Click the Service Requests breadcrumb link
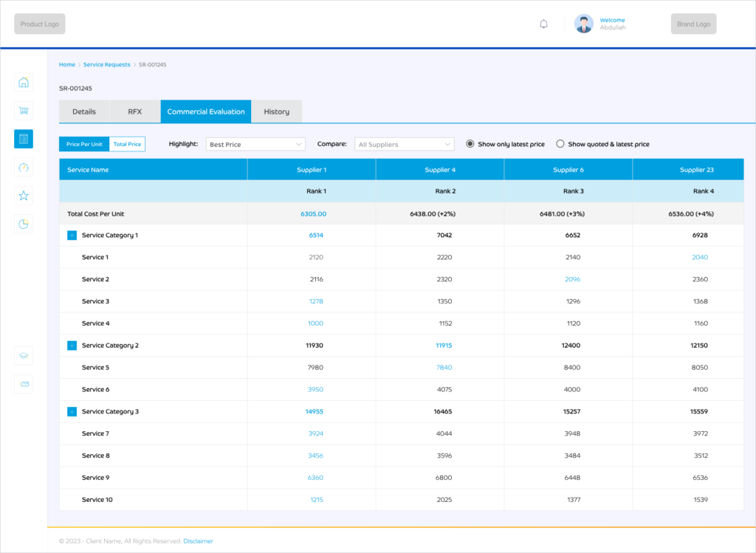 point(106,65)
